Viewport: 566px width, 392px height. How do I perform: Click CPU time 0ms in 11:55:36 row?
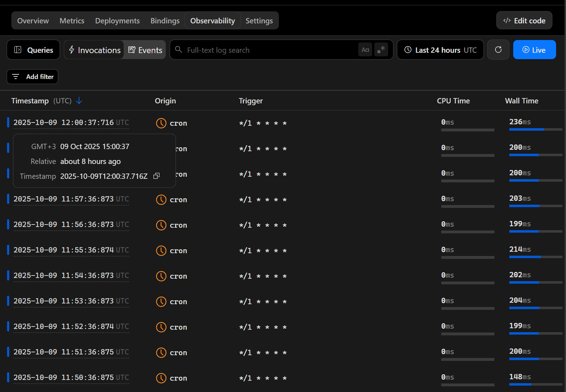pyautogui.click(x=448, y=250)
